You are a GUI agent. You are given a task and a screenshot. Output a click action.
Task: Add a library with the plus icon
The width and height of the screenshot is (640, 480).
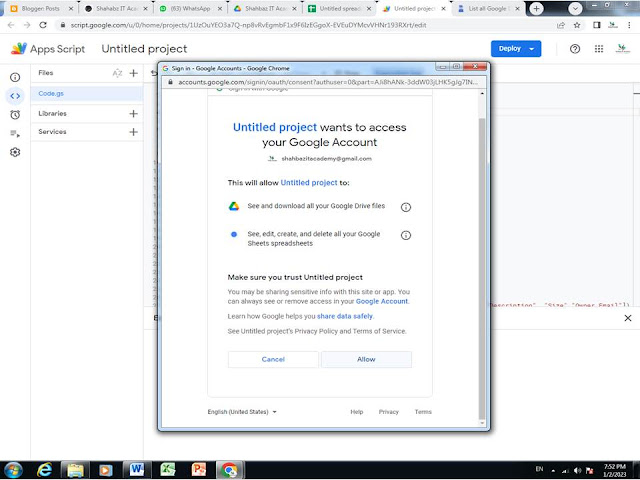[133, 113]
